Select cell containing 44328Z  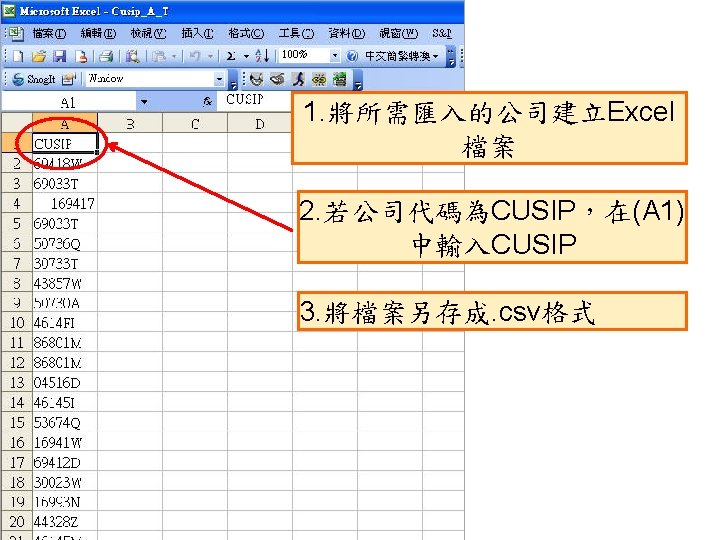coord(65,522)
